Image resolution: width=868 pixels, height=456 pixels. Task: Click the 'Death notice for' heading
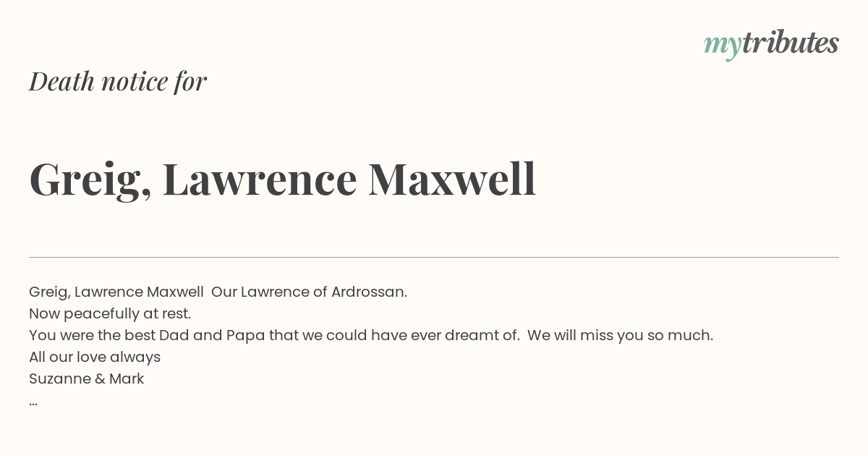[118, 81]
